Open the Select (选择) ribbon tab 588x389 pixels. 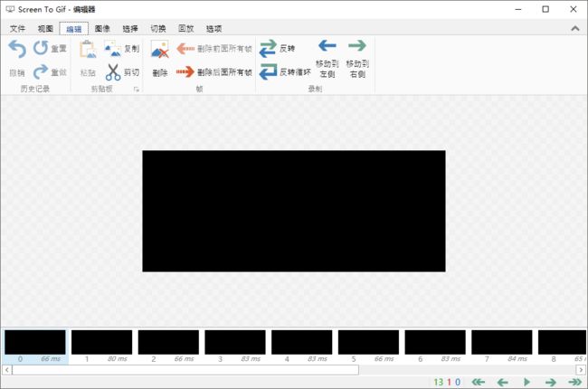pos(130,29)
